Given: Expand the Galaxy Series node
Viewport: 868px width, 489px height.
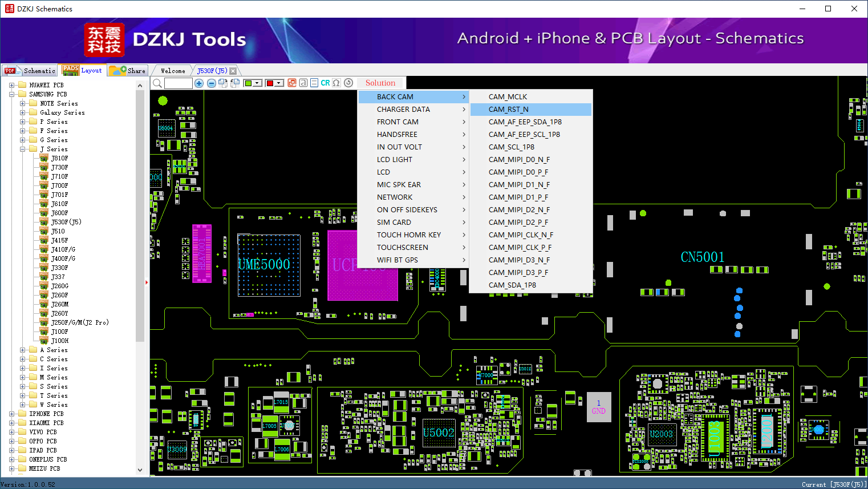Looking at the screenshot, I should [x=22, y=112].
